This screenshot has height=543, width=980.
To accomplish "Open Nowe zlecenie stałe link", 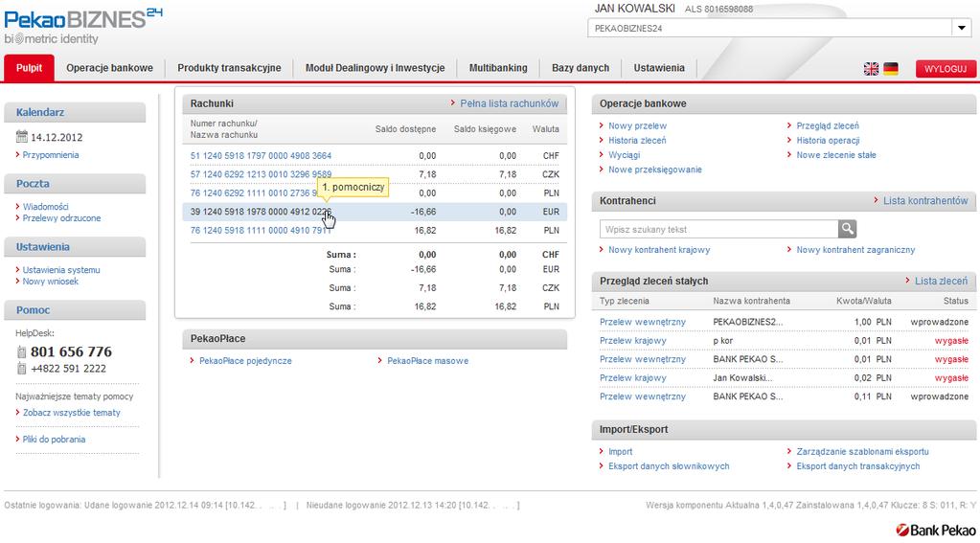I will coord(836,155).
